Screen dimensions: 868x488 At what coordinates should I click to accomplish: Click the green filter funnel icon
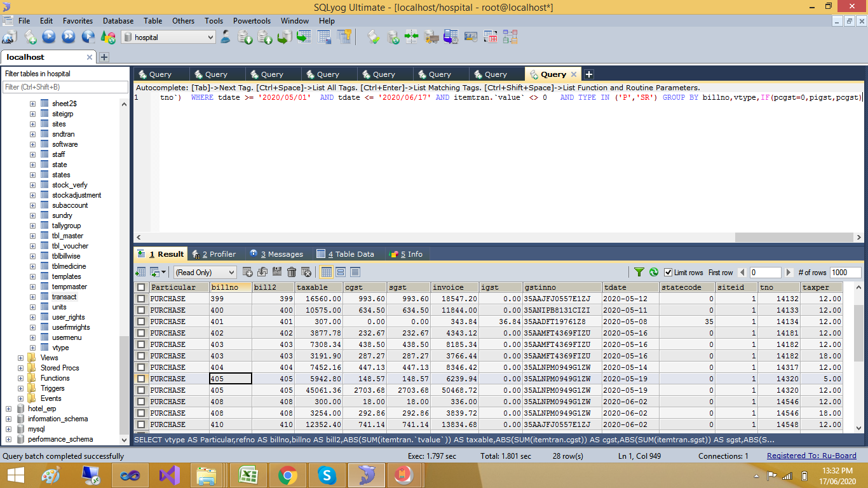639,272
